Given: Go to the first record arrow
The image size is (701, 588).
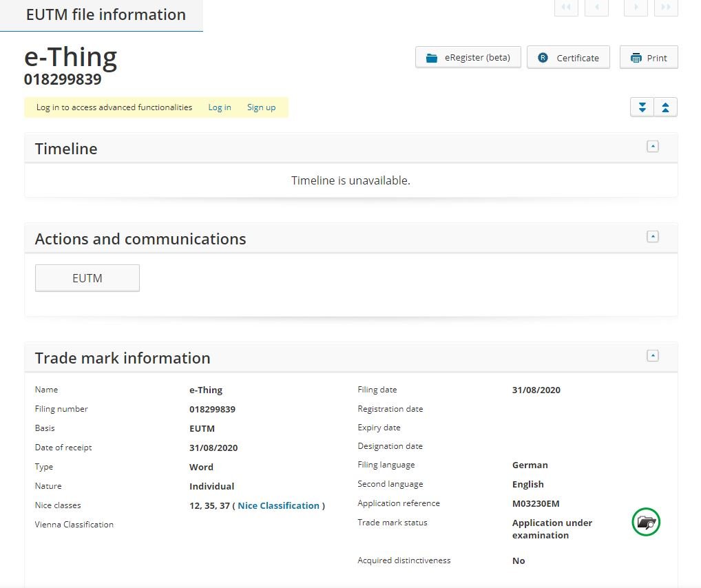Looking at the screenshot, I should coord(566,7).
